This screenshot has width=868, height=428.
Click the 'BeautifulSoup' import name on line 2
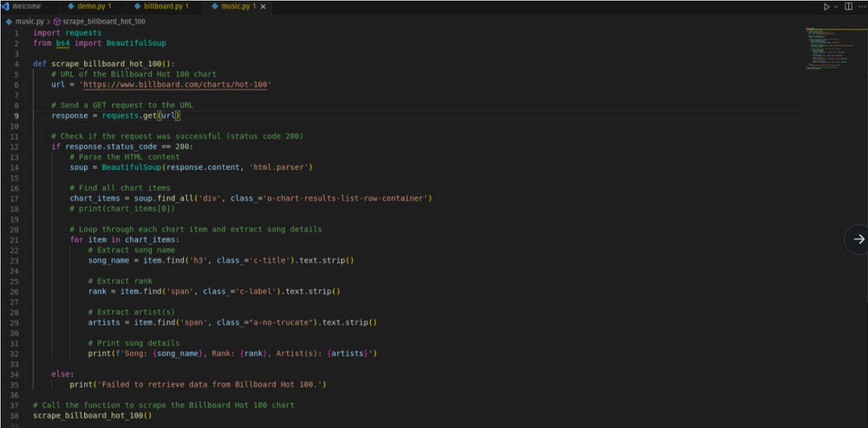coord(136,44)
